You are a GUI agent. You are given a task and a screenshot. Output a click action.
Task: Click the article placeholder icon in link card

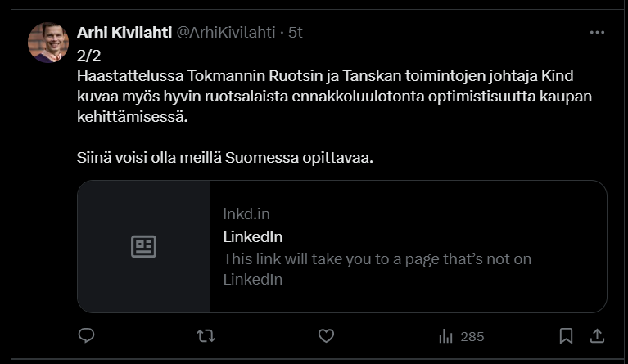click(143, 246)
